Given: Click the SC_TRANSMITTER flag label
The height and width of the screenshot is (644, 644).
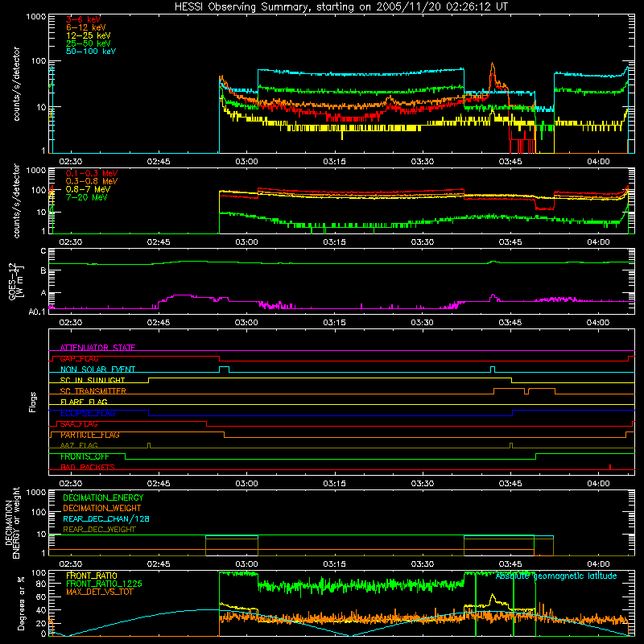Looking at the screenshot, I should tap(93, 391).
